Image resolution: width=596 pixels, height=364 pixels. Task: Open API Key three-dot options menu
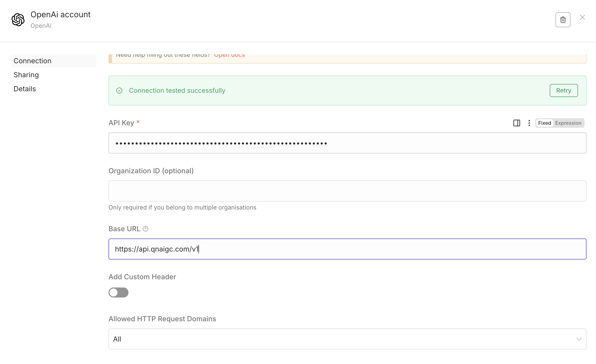[529, 123]
